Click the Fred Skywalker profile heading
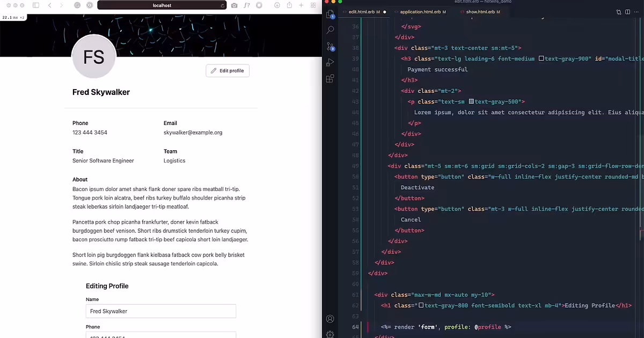 101,92
